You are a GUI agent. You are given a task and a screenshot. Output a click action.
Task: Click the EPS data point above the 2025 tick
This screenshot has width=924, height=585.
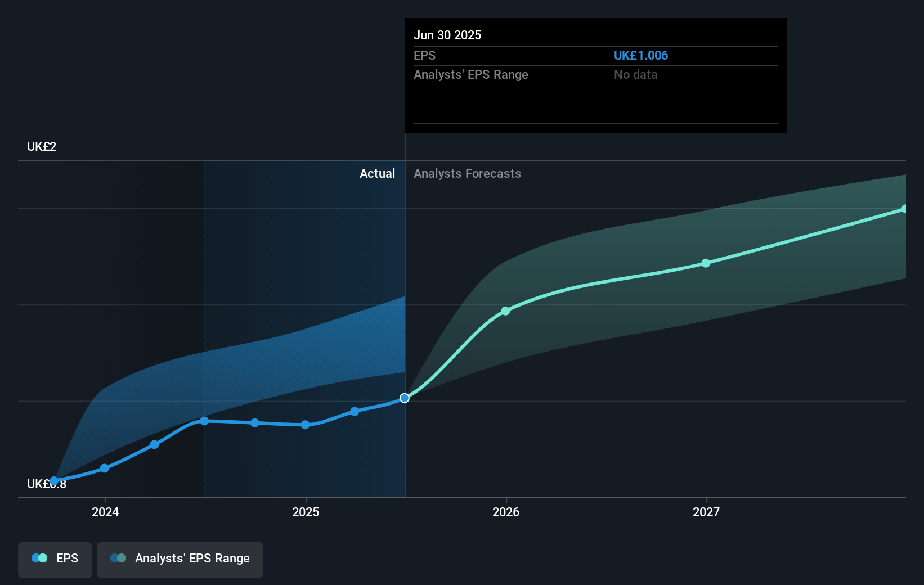(305, 425)
